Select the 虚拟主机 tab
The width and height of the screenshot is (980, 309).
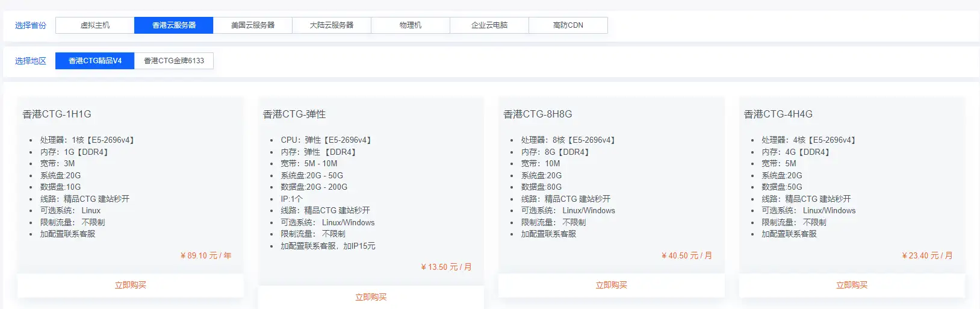[x=95, y=25]
